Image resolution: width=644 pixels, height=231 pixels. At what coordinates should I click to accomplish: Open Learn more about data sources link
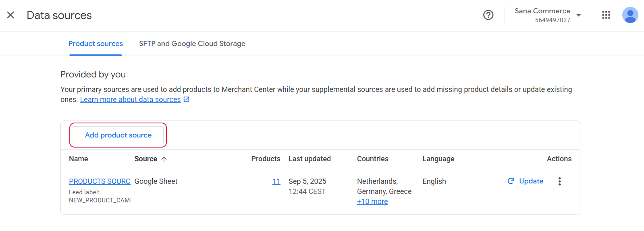[x=130, y=100]
